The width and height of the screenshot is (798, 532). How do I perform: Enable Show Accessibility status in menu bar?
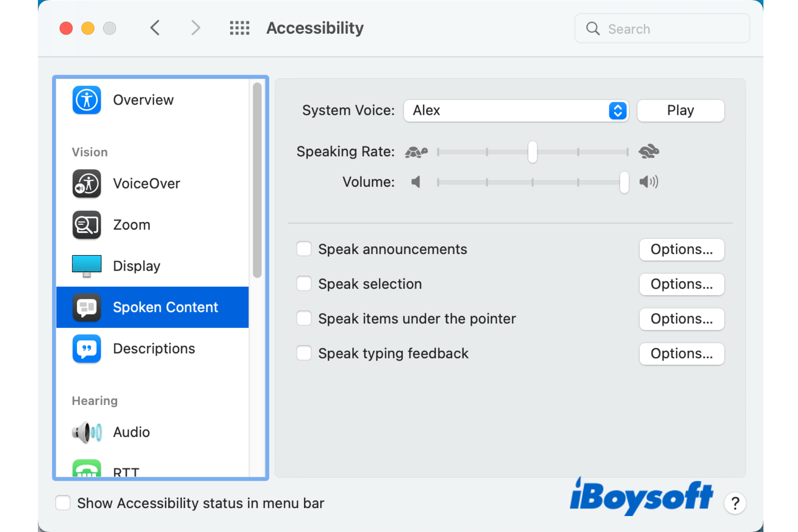tap(63, 503)
